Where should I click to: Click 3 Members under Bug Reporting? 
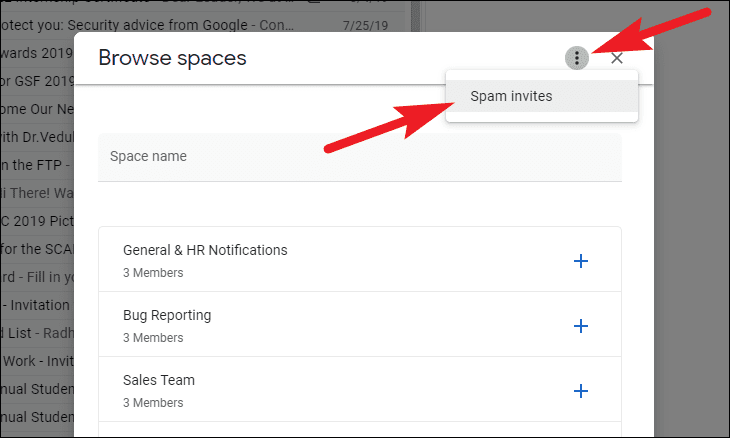pos(153,337)
